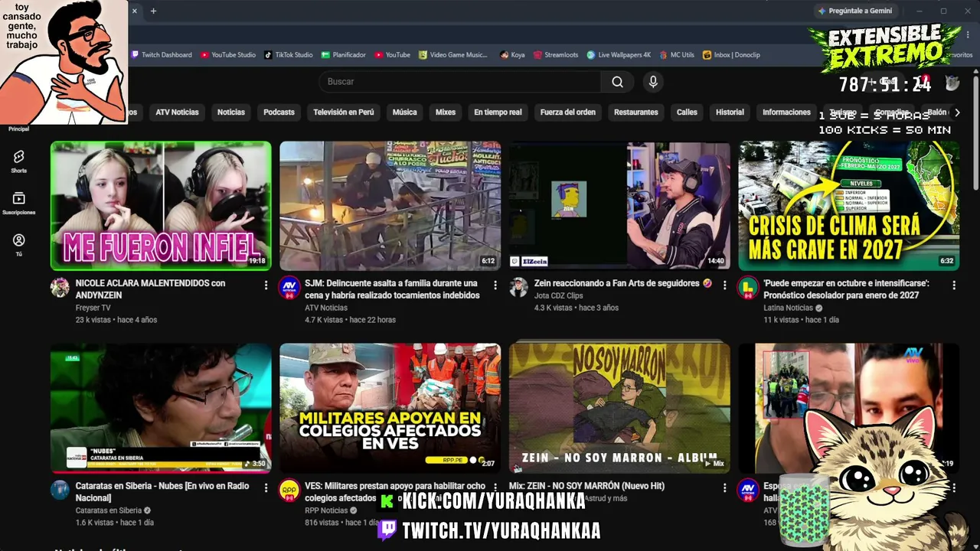The height and width of the screenshot is (551, 980).
Task: Select the Mixes filter chip
Action: click(x=446, y=112)
